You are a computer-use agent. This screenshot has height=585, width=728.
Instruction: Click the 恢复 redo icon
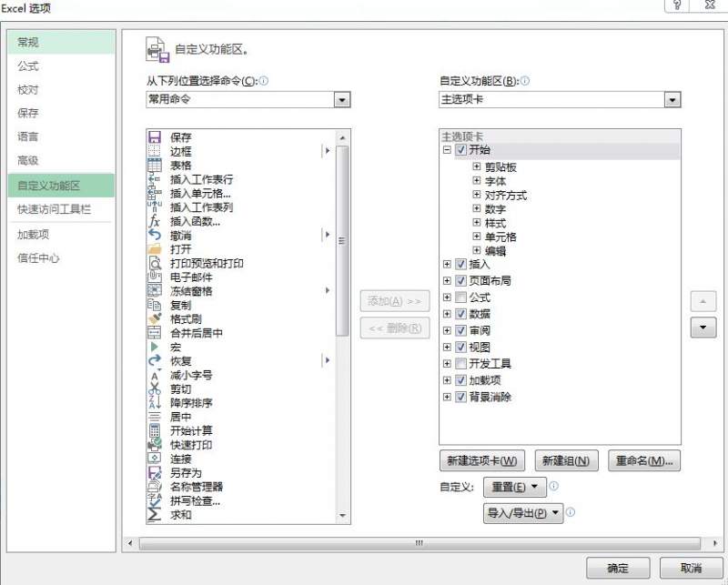click(x=154, y=361)
